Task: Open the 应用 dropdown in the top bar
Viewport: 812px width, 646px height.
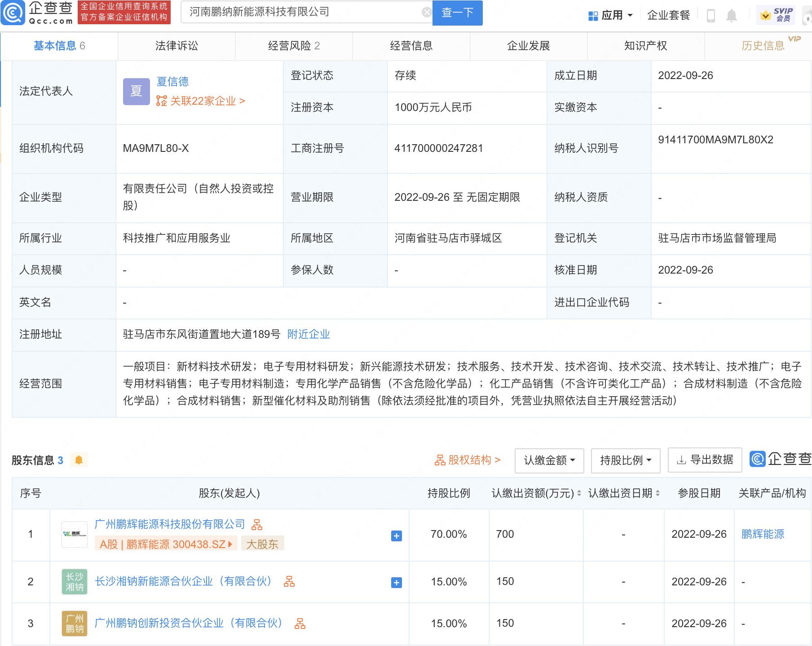Action: coord(611,15)
